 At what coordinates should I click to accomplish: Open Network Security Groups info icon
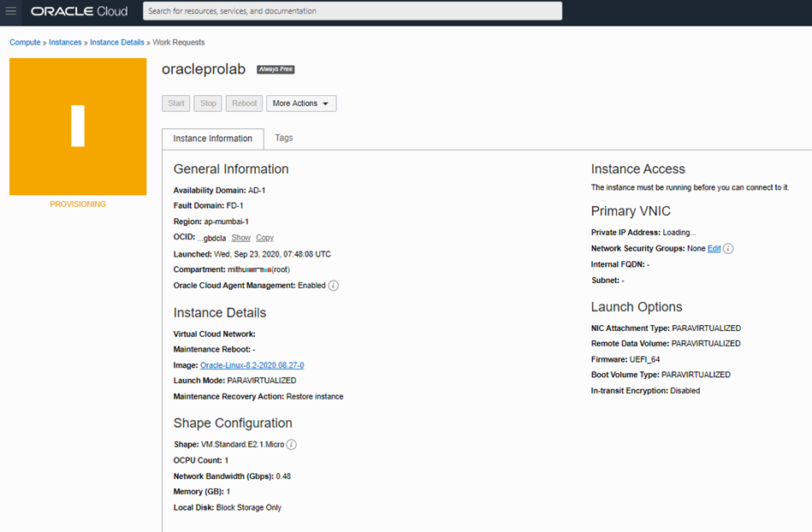coord(728,248)
